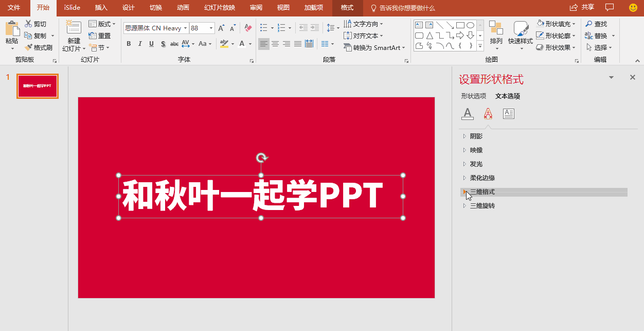The image size is (644, 331).
Task: Switch to the 设计 design tab
Action: [x=129, y=8]
